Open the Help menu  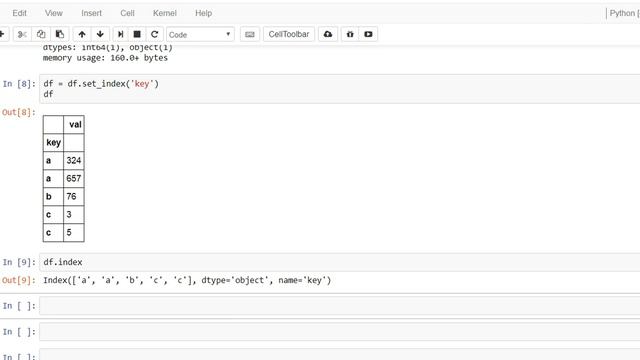[203, 13]
